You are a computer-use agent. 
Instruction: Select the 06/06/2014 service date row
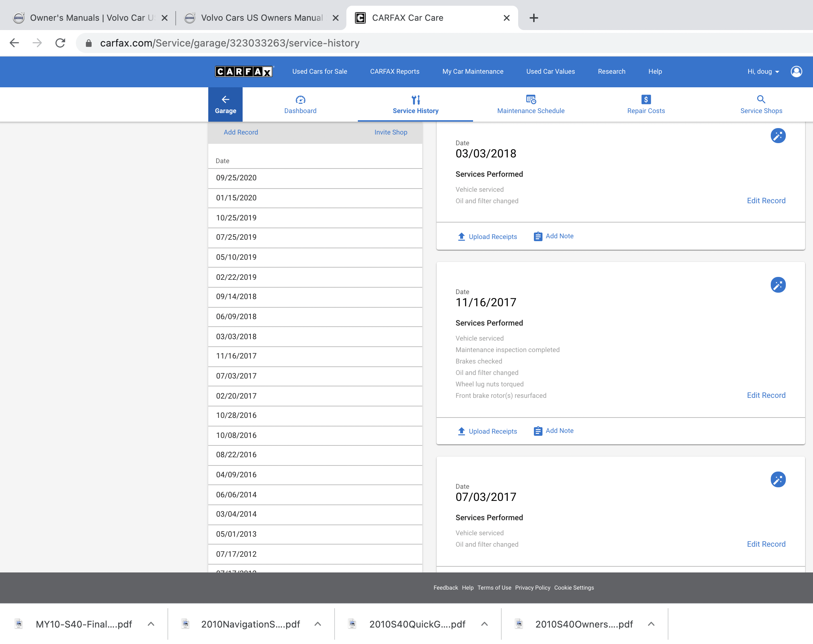(x=315, y=495)
